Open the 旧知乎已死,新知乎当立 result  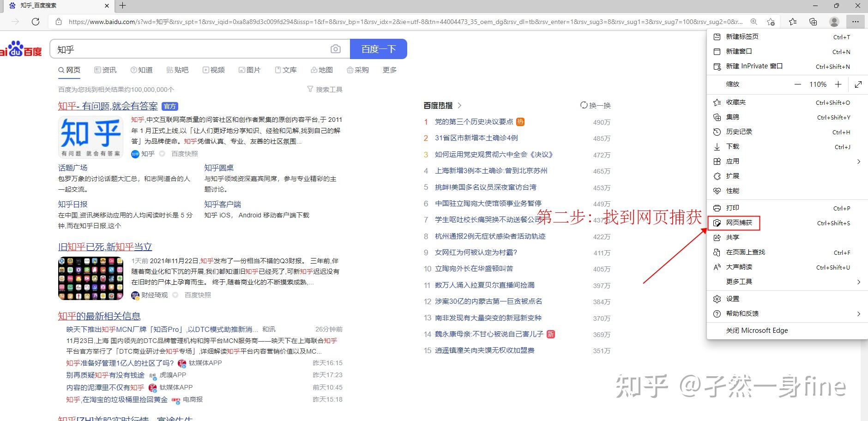(105, 247)
